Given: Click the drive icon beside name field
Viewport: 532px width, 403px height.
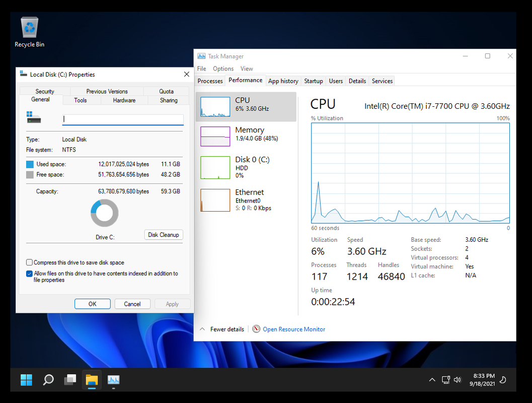Looking at the screenshot, I should 34,117.
